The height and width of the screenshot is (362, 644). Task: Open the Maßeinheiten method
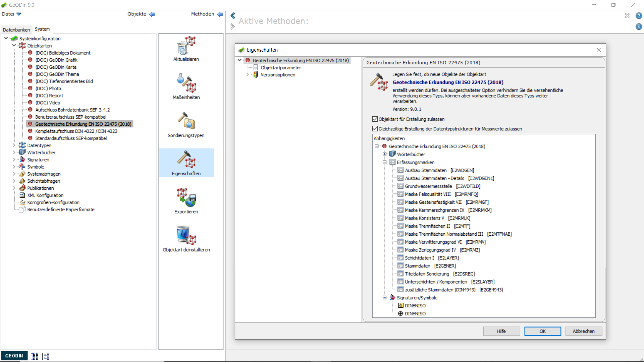(186, 87)
